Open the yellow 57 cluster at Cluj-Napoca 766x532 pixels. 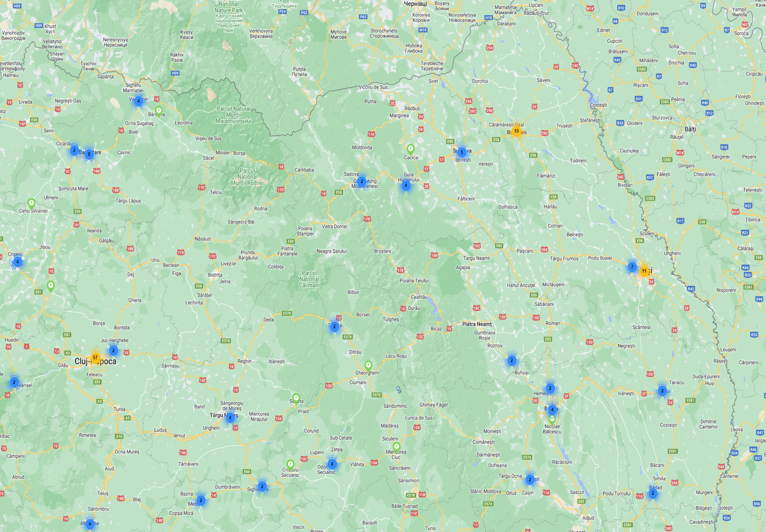(x=95, y=358)
